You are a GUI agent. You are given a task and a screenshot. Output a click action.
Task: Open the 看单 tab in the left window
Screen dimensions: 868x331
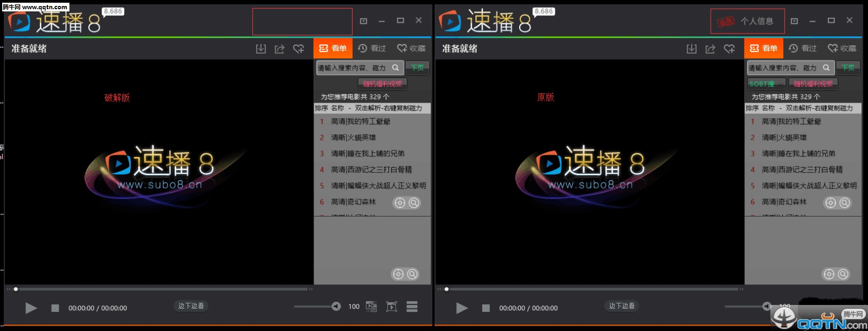coord(333,48)
